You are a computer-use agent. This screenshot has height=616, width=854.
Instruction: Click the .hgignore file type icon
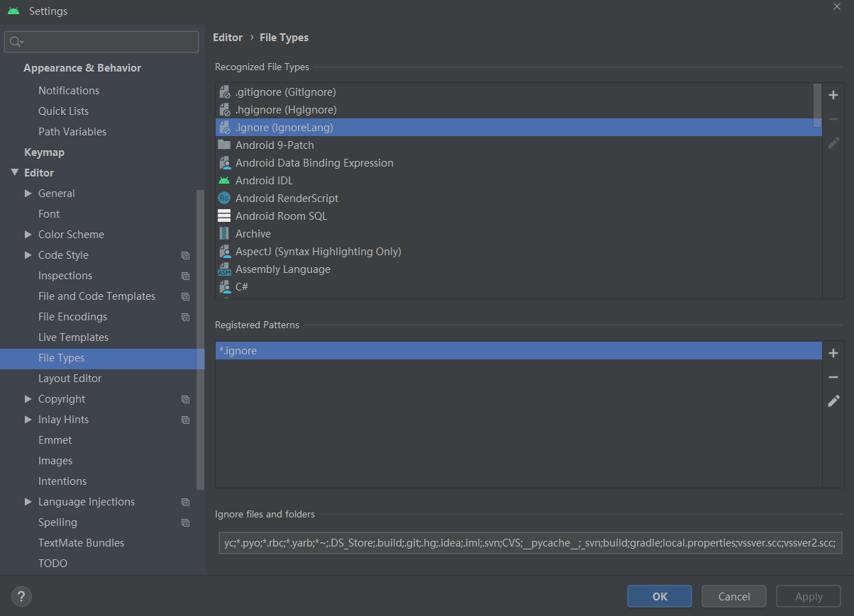tap(224, 110)
